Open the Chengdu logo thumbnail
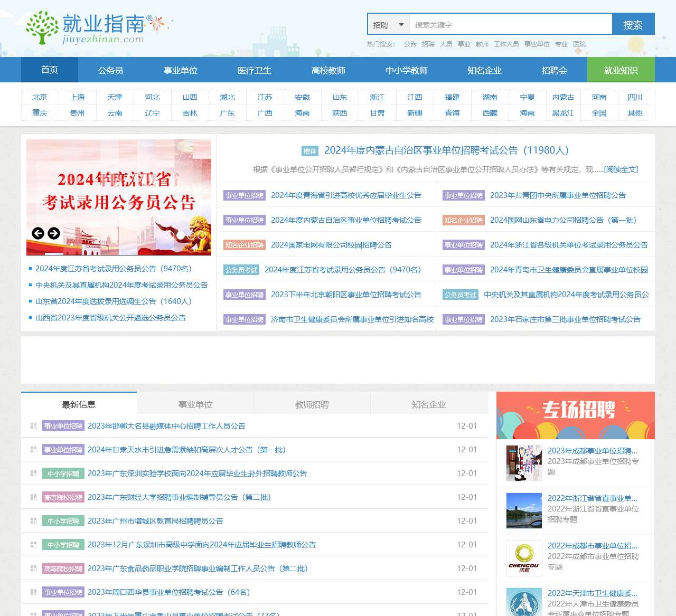 pyautogui.click(x=524, y=558)
